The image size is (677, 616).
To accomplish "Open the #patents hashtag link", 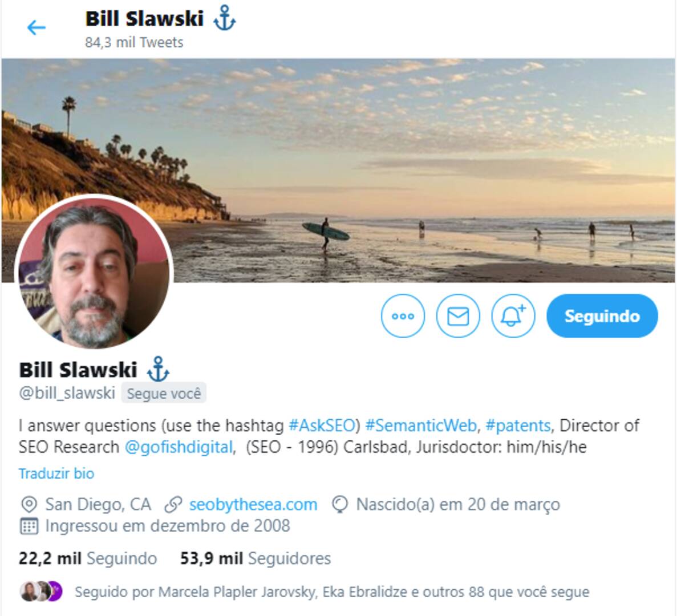I will click(518, 425).
